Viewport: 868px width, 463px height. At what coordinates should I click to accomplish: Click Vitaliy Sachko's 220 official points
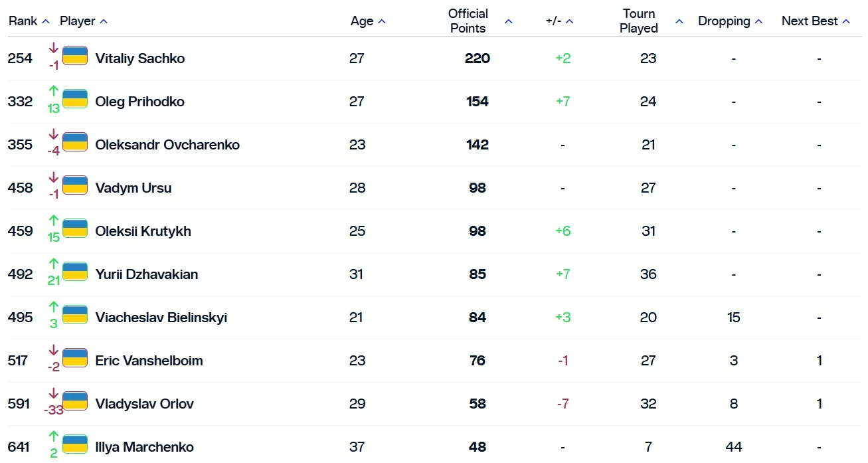477,58
